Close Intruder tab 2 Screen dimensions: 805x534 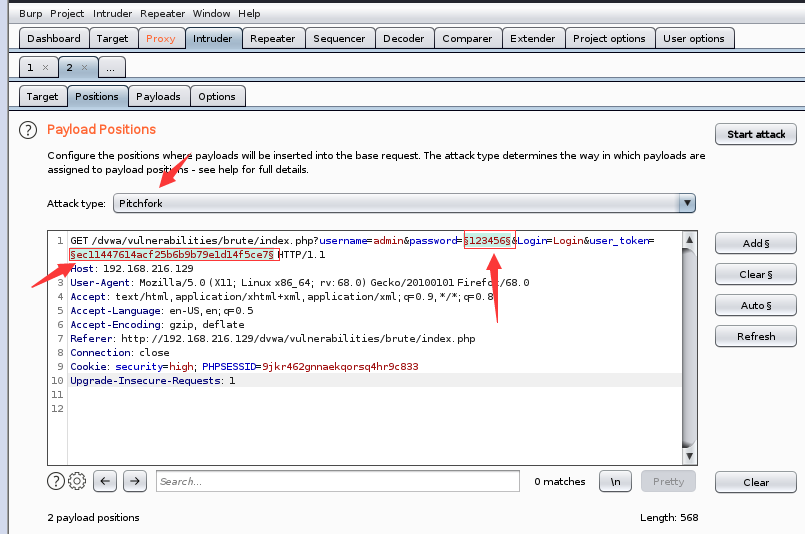tap(84, 68)
